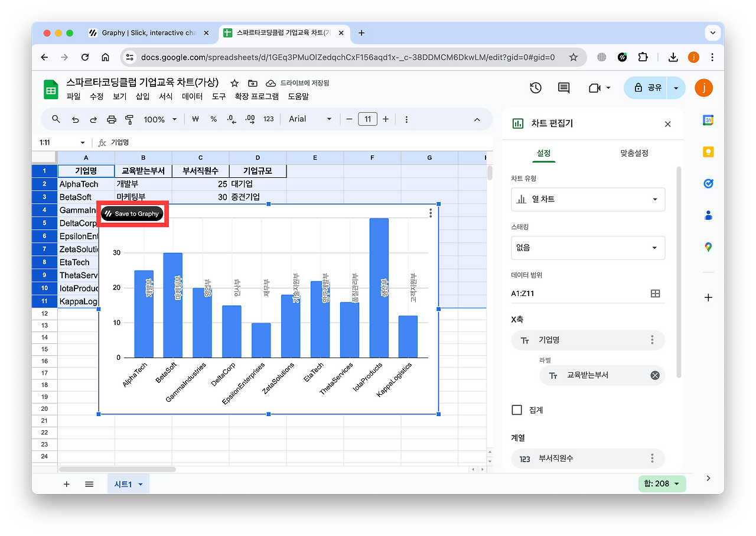This screenshot has width=756, height=536.
Task: Open the 차트 유형 열 차트 dropdown
Action: coord(588,200)
